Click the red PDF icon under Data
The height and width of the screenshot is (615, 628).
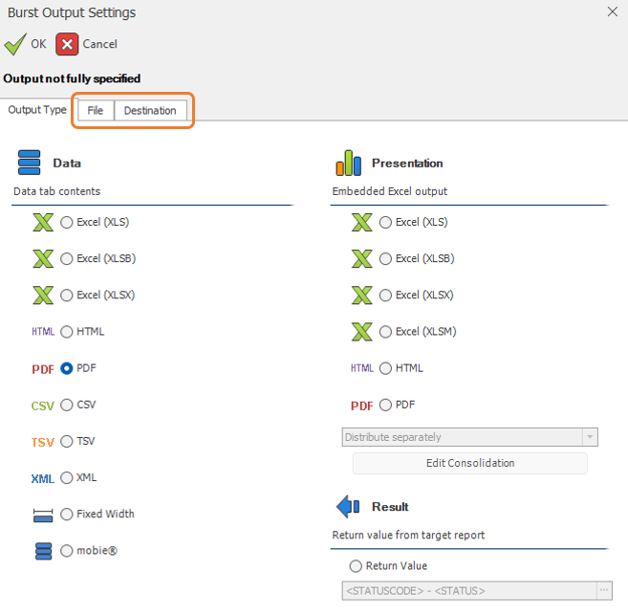[x=43, y=369]
